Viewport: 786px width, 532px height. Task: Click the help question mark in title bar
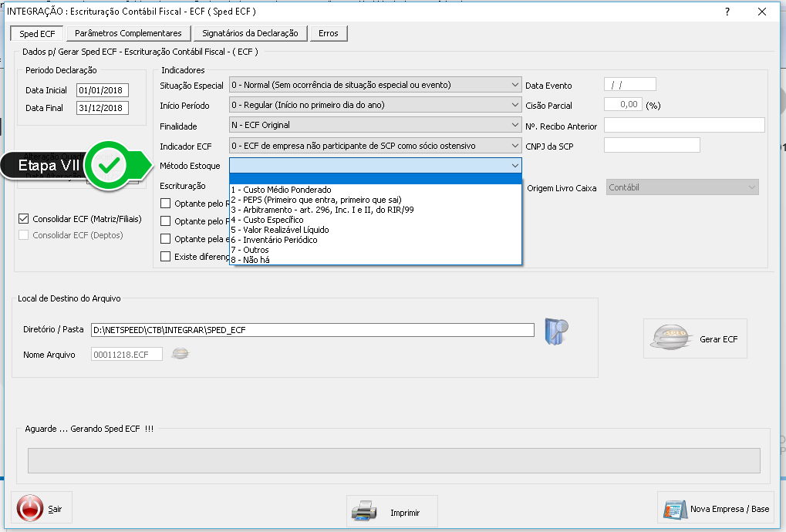click(727, 12)
